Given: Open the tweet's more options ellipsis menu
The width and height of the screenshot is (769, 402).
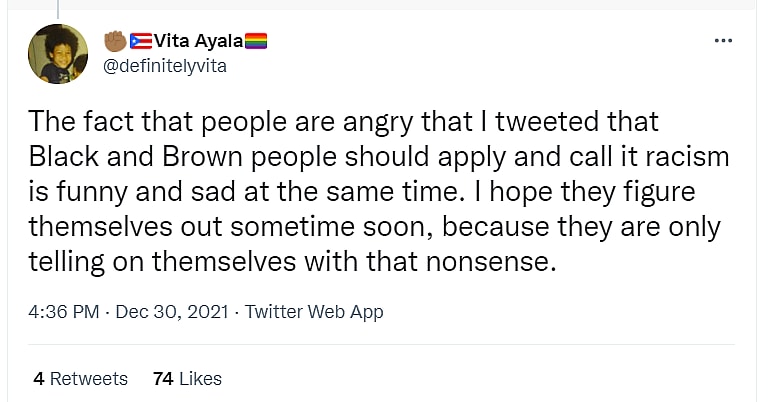Looking at the screenshot, I should tap(723, 42).
